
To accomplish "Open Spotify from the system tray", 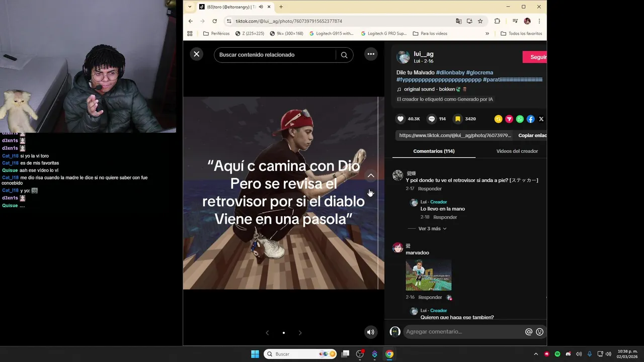I will pyautogui.click(x=557, y=354).
